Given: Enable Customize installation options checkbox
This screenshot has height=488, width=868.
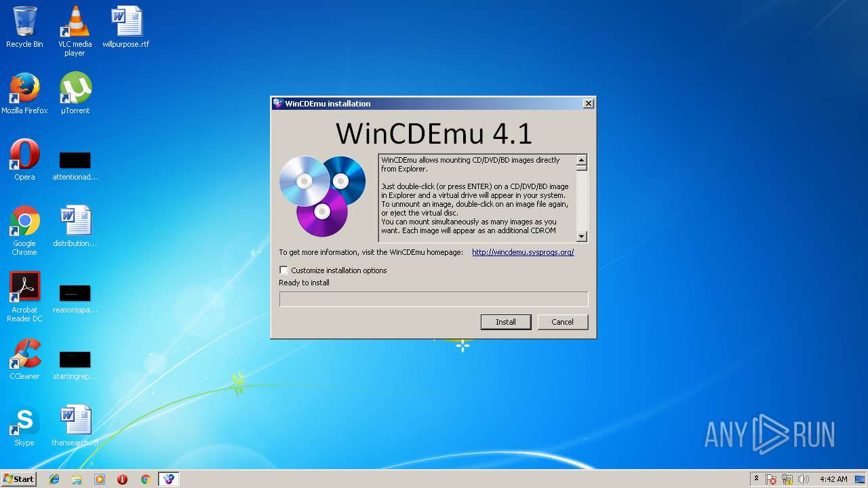Looking at the screenshot, I should pos(283,270).
